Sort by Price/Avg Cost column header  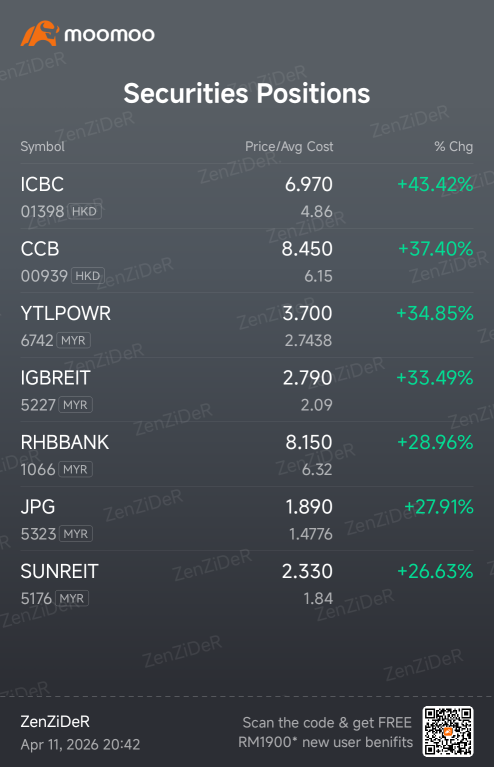289,146
